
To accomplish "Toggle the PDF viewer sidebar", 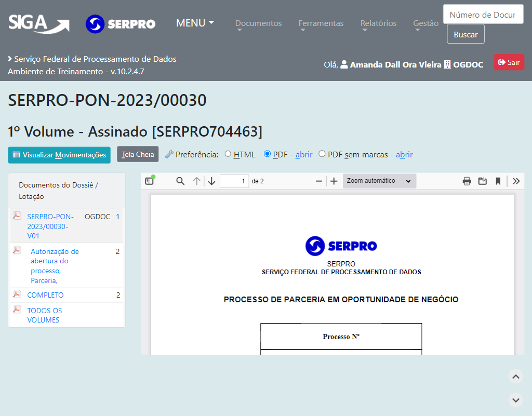I will (x=149, y=181).
